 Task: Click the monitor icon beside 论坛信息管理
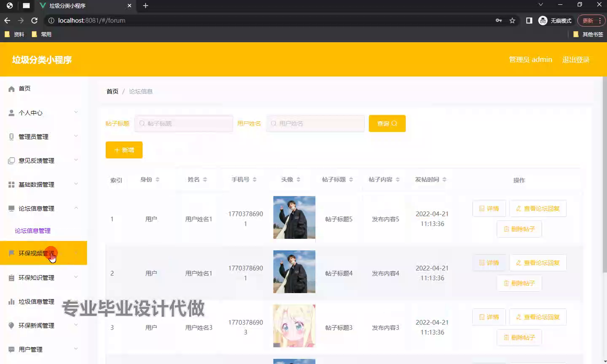coord(11,209)
